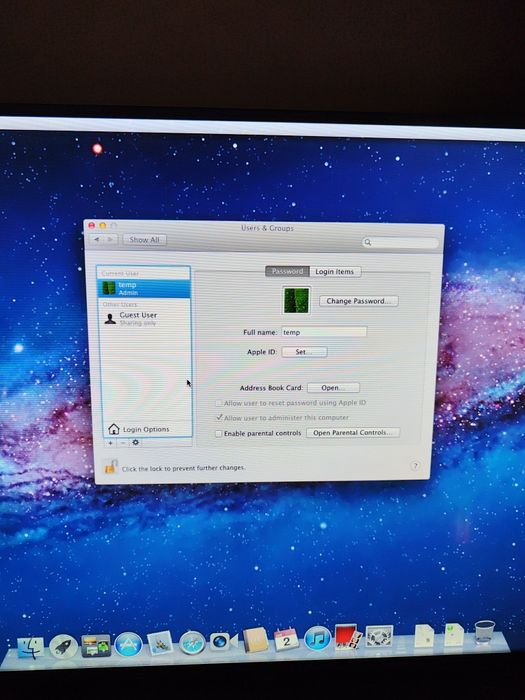
Task: Click the Apple ID Set button
Action: (x=304, y=352)
